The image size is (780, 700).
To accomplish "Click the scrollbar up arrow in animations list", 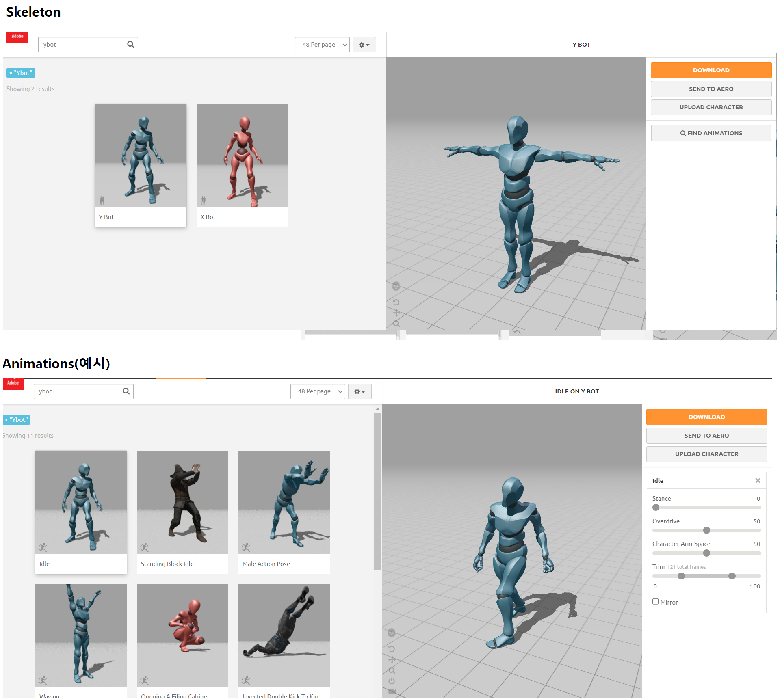I will [377, 409].
